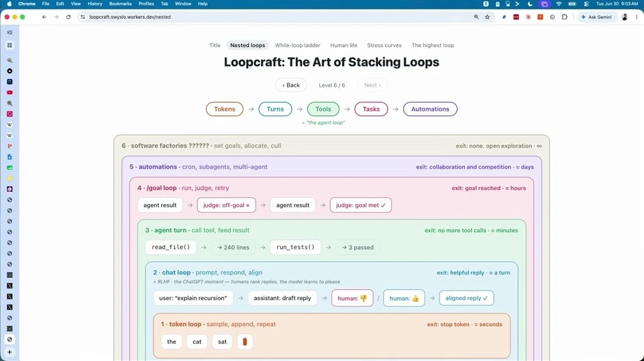
Task: Click the 'sat' token chip
Action: tap(222, 342)
